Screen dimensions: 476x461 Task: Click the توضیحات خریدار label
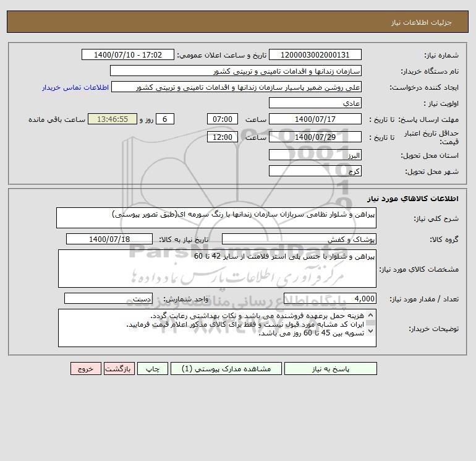434,329
